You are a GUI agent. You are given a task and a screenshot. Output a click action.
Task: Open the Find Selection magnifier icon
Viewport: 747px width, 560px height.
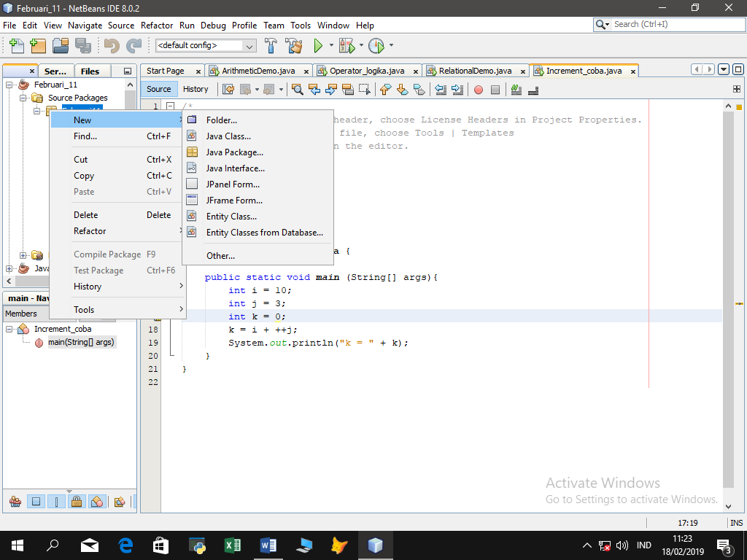pos(298,89)
